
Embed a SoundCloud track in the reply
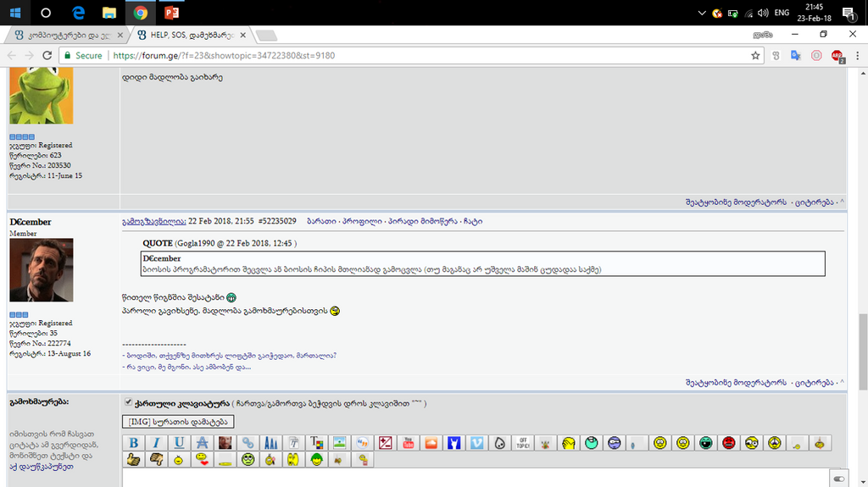click(x=431, y=443)
